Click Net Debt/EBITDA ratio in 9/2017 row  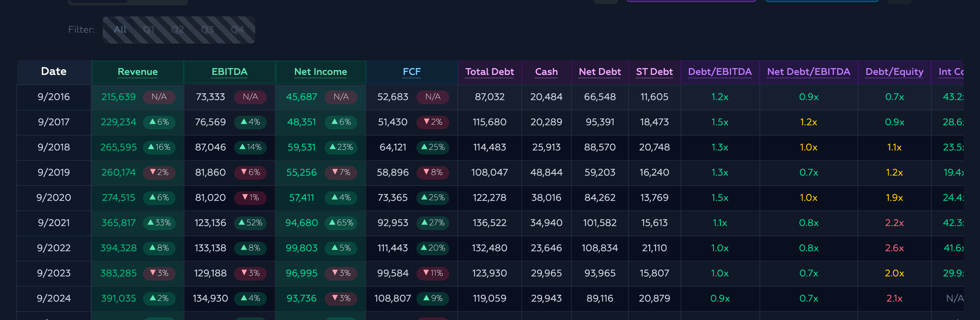click(808, 122)
